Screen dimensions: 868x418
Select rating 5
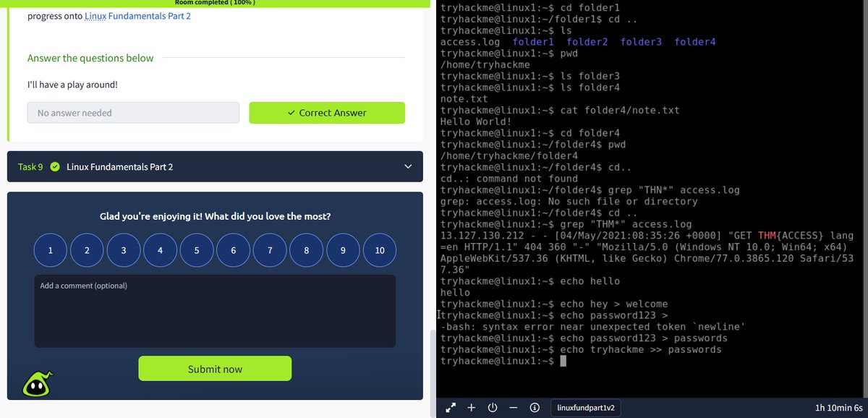(197, 250)
